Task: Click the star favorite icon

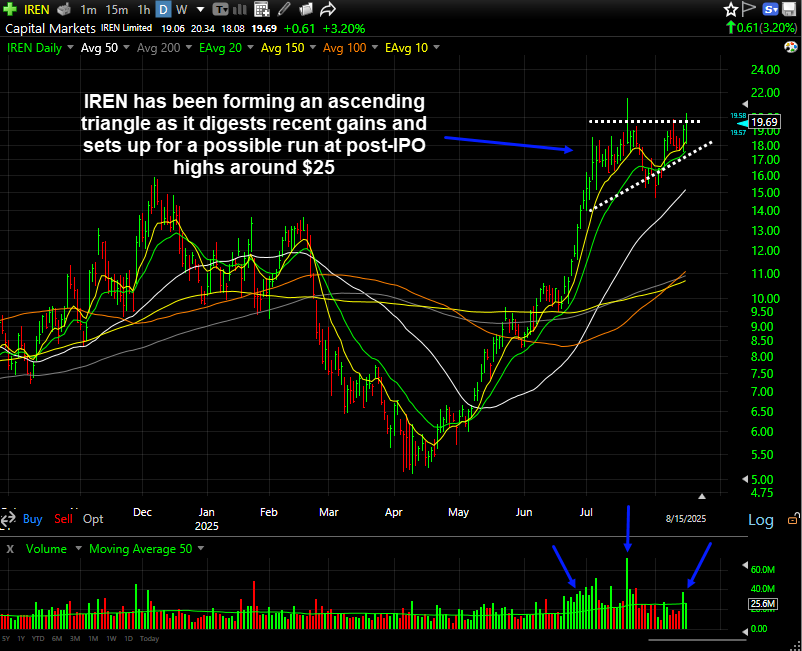Action: pos(731,9)
